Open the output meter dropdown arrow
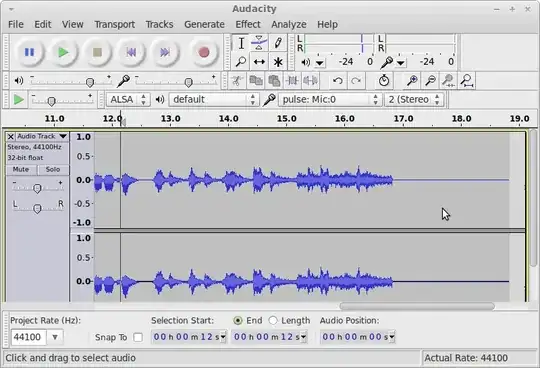The width and height of the screenshot is (540, 368). tap(320, 63)
